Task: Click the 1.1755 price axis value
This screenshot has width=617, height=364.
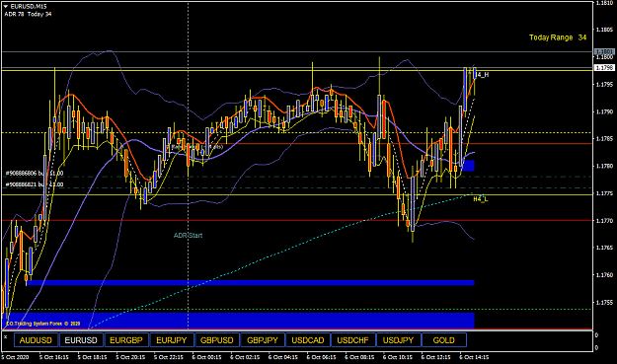Action: pyautogui.click(x=604, y=302)
